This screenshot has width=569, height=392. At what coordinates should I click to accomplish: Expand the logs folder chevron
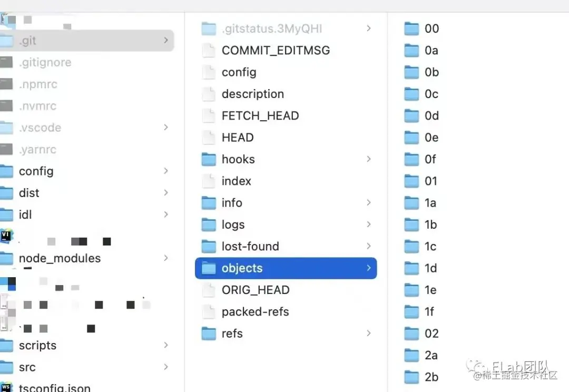pos(369,224)
